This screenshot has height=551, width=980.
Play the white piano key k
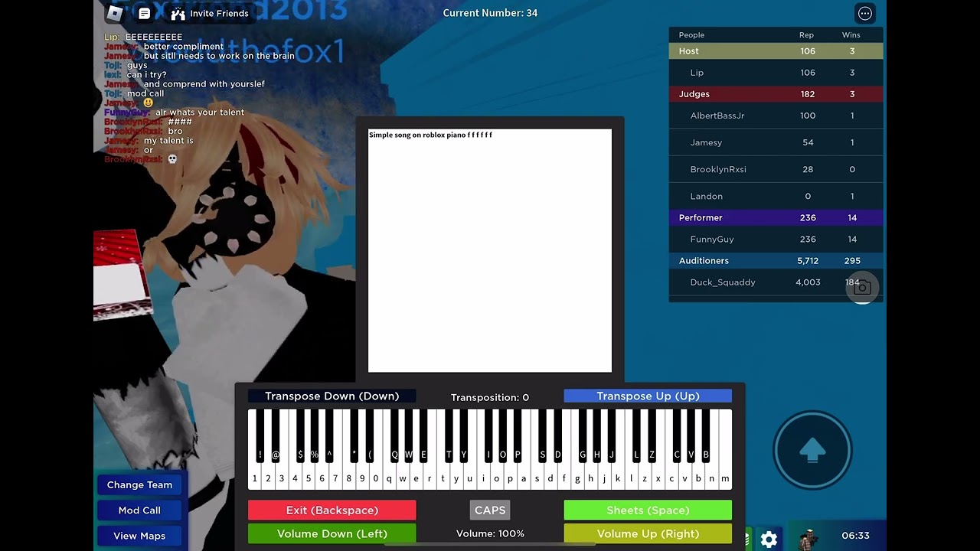coord(617,478)
